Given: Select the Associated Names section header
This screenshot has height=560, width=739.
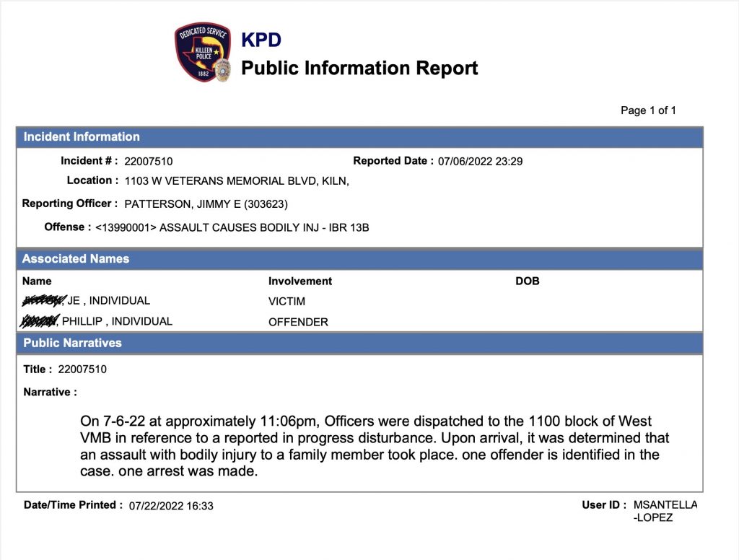Looking at the screenshot, I should [76, 259].
